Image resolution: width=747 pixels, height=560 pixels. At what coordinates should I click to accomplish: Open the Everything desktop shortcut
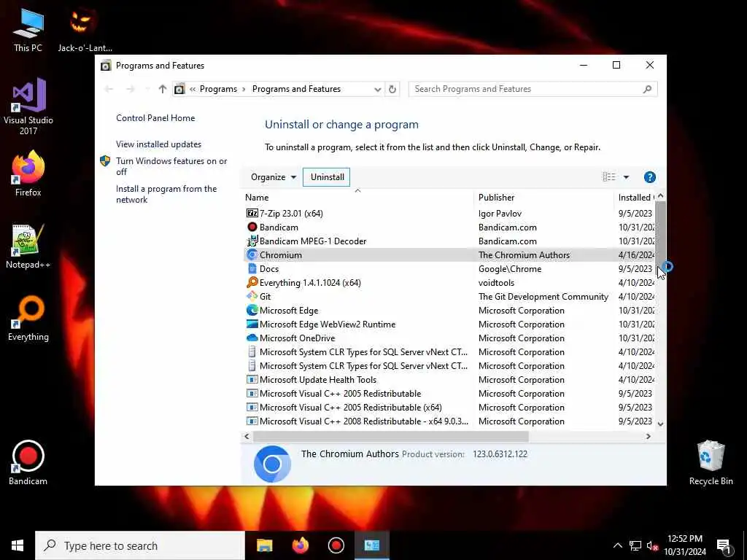(28, 319)
